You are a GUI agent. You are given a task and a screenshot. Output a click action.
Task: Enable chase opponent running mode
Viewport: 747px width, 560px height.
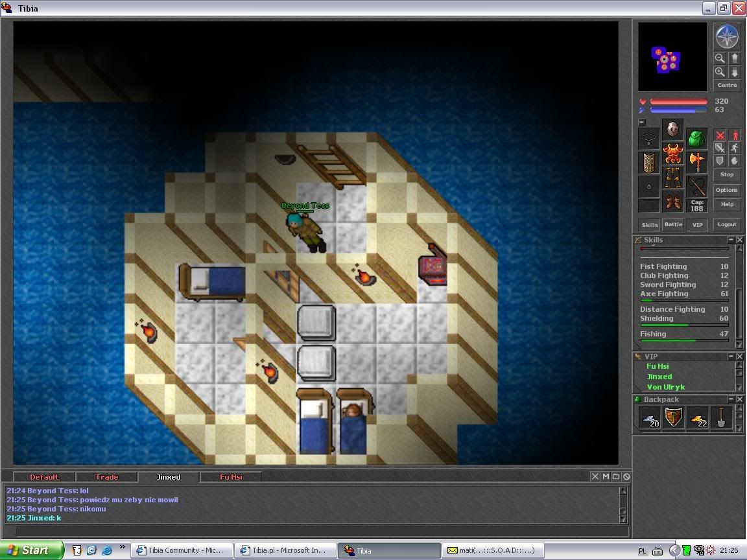735,148
